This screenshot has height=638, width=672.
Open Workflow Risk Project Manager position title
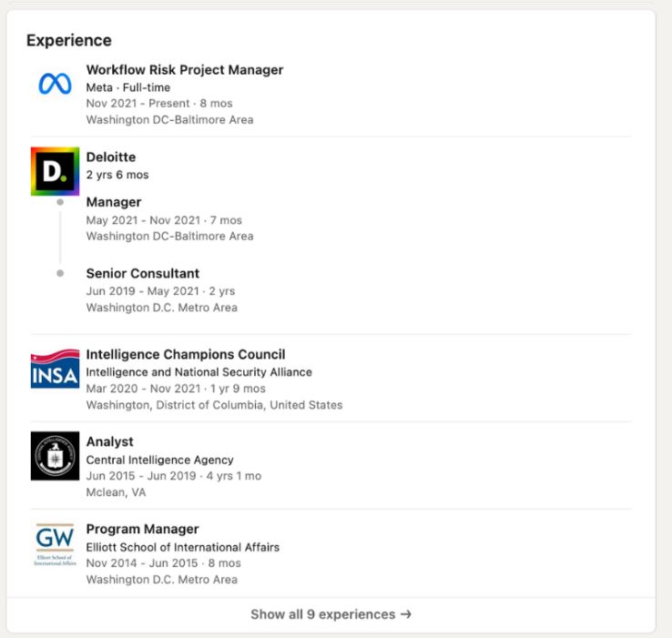pyautogui.click(x=184, y=70)
